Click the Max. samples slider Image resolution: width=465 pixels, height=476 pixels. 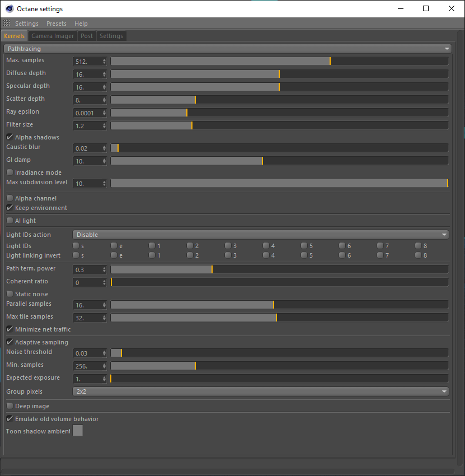coord(279,61)
